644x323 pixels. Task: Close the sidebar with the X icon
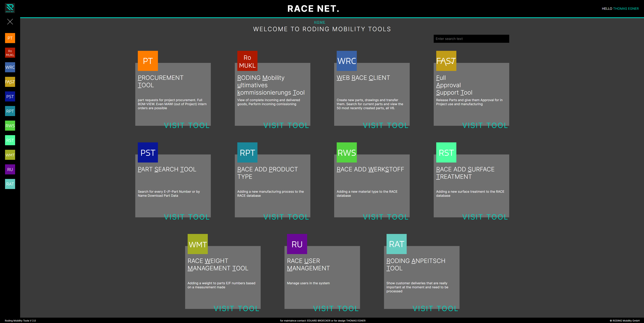click(10, 22)
